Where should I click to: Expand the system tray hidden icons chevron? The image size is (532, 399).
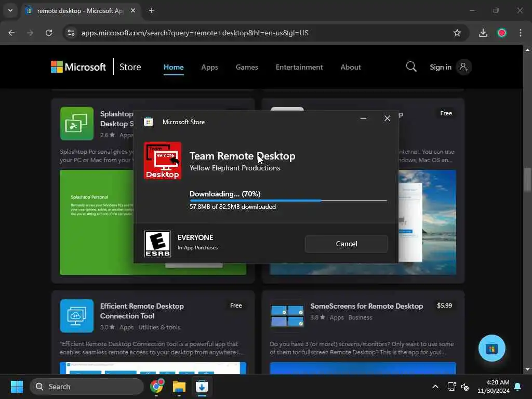[x=435, y=387]
